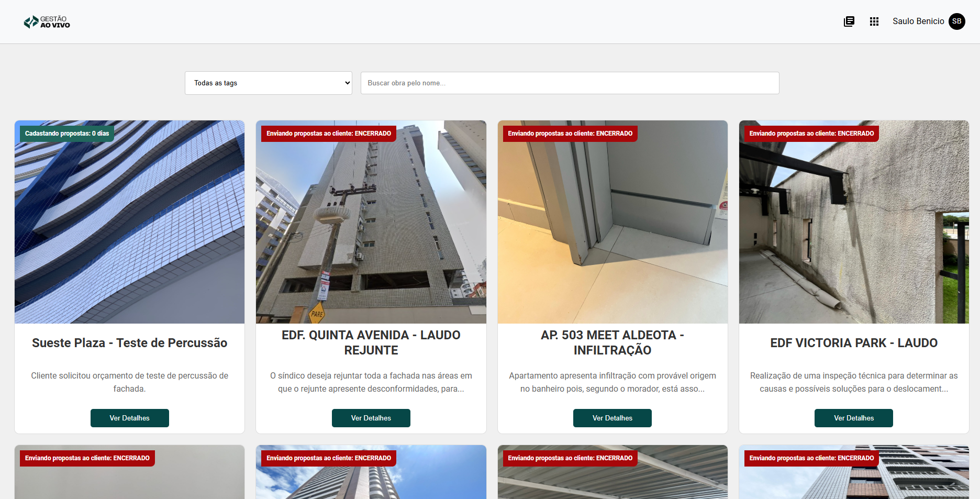
Task: Open the library stack icon in header
Action: pyautogui.click(x=849, y=21)
